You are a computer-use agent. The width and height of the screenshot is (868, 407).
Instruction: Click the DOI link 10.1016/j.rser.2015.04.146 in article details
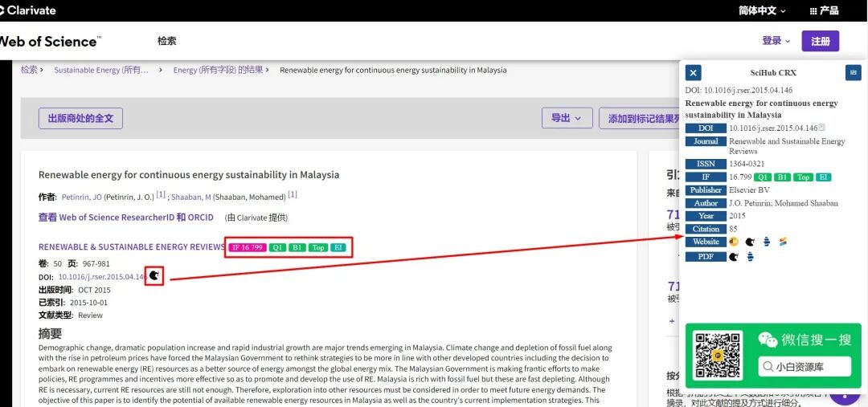pyautogui.click(x=102, y=276)
